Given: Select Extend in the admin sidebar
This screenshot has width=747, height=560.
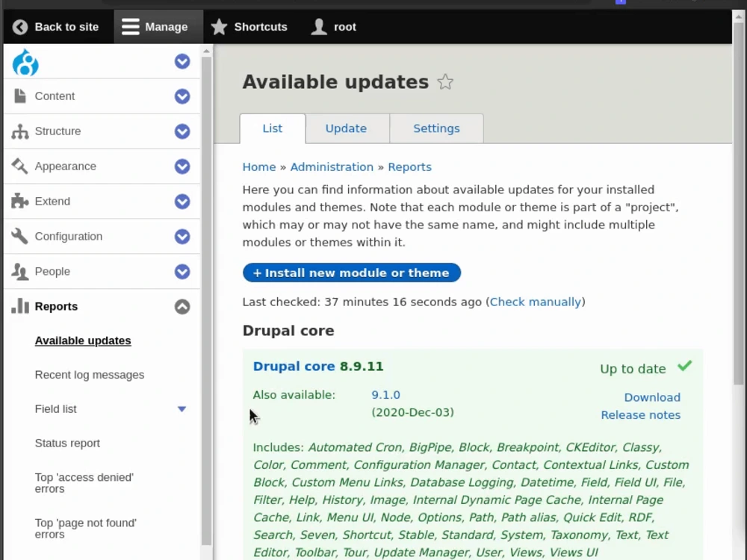Looking at the screenshot, I should point(52,202).
